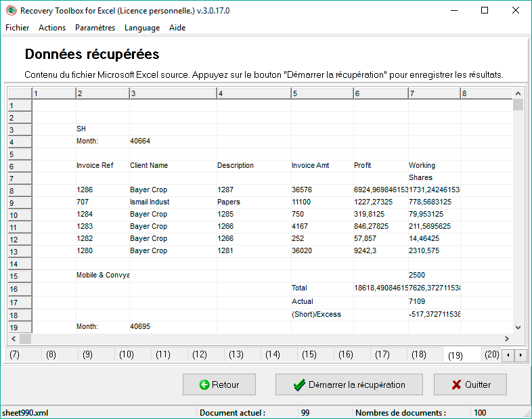This screenshot has height=419, width=532.
Task: Click the horizontal scrollbar right arrow
Action: 506,338
